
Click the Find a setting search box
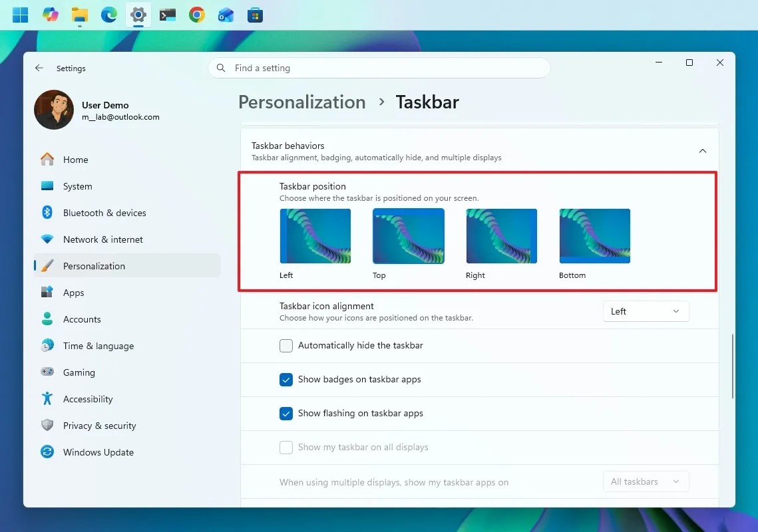coord(379,68)
